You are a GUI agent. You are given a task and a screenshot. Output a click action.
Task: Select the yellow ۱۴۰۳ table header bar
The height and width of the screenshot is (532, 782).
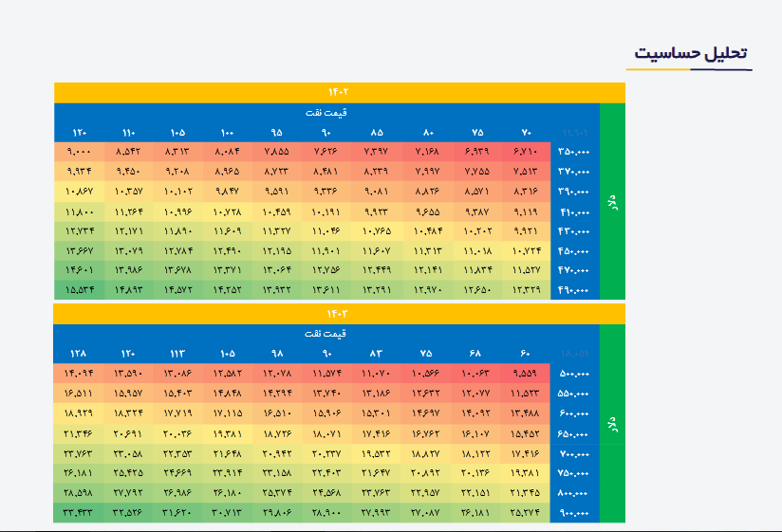click(339, 313)
